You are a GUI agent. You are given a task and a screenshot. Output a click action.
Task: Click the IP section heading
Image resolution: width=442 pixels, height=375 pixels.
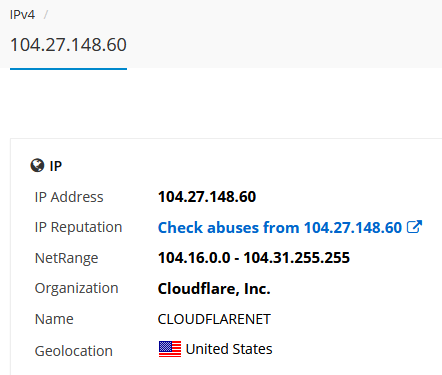click(56, 166)
